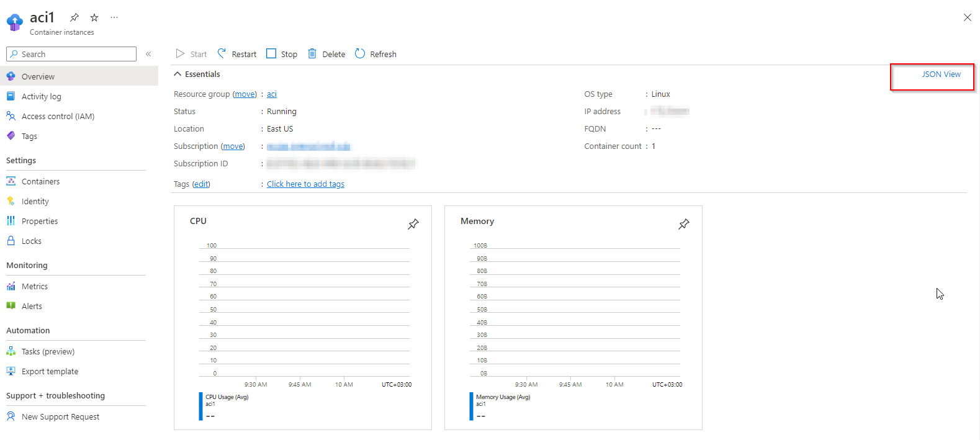The image size is (980, 440).
Task: Click the New Support Request icon
Action: [11, 416]
